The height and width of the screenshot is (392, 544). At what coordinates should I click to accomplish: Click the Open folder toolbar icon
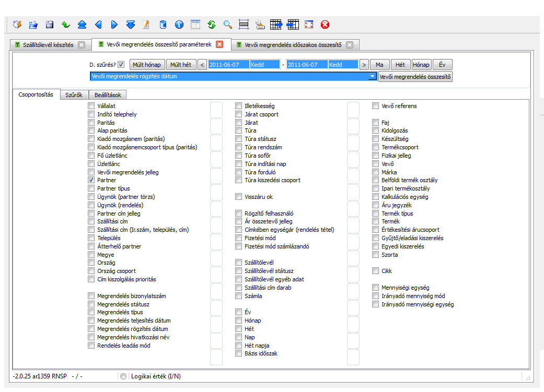pyautogui.click(x=33, y=25)
